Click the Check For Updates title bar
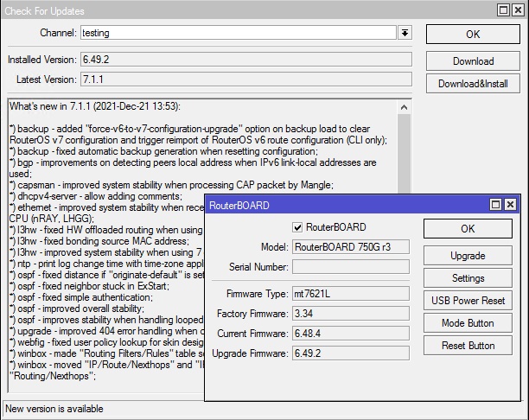 click(x=250, y=10)
